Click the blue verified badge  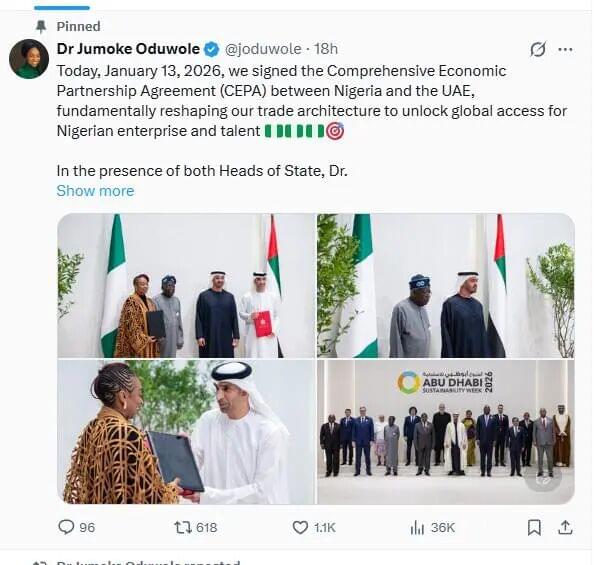212,49
